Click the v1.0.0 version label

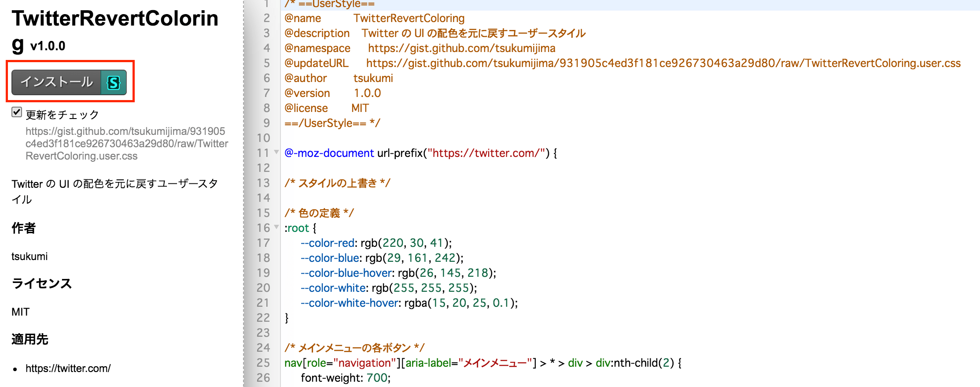(48, 46)
